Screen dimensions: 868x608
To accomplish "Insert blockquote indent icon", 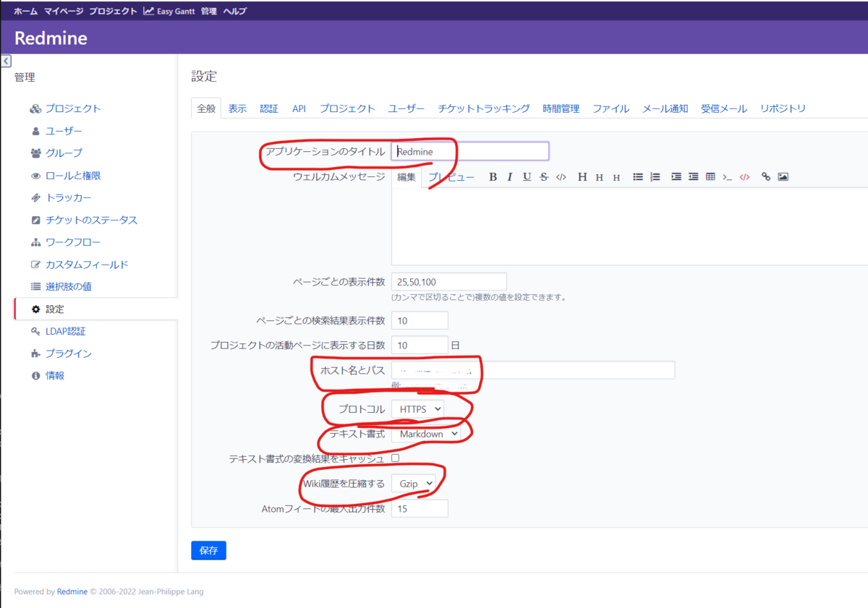I will (x=676, y=177).
